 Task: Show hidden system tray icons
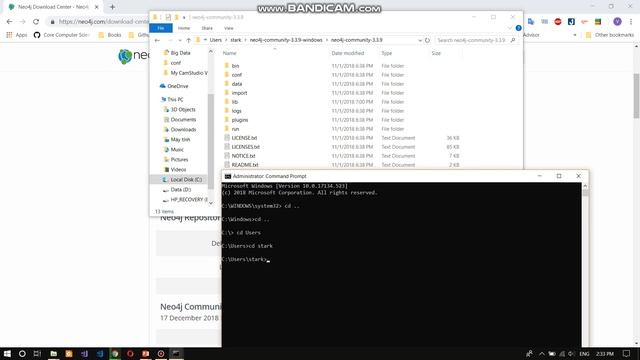point(542,353)
